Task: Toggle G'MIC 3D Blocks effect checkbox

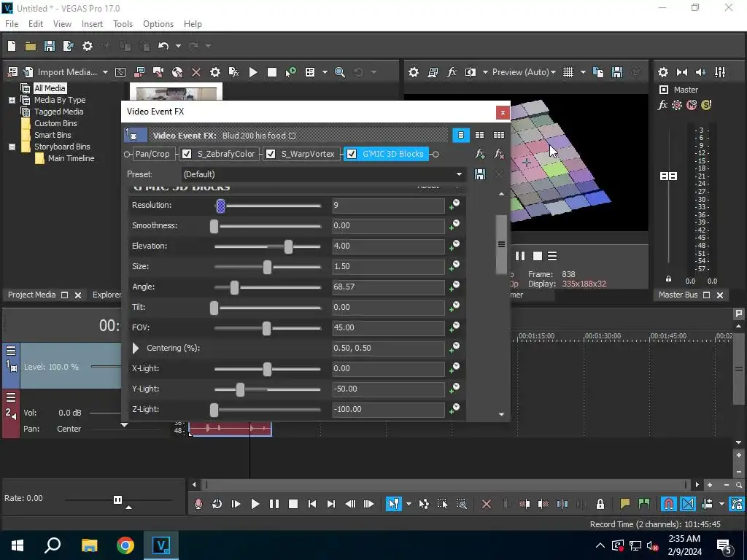Action: click(x=352, y=154)
